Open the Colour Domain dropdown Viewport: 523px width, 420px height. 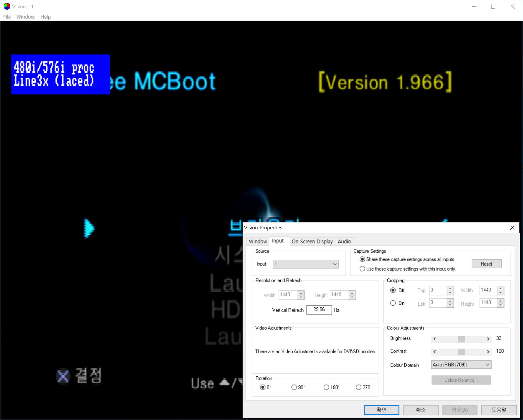(461, 364)
